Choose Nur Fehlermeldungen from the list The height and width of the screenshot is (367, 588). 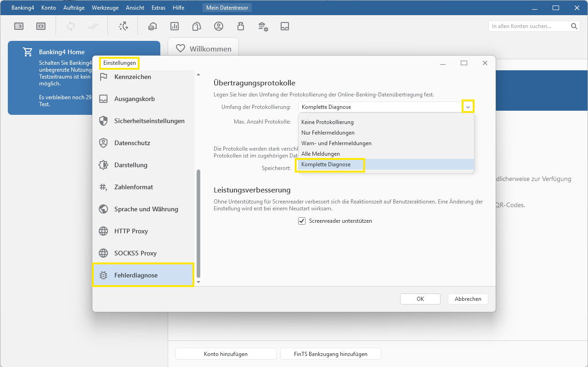pos(386,133)
